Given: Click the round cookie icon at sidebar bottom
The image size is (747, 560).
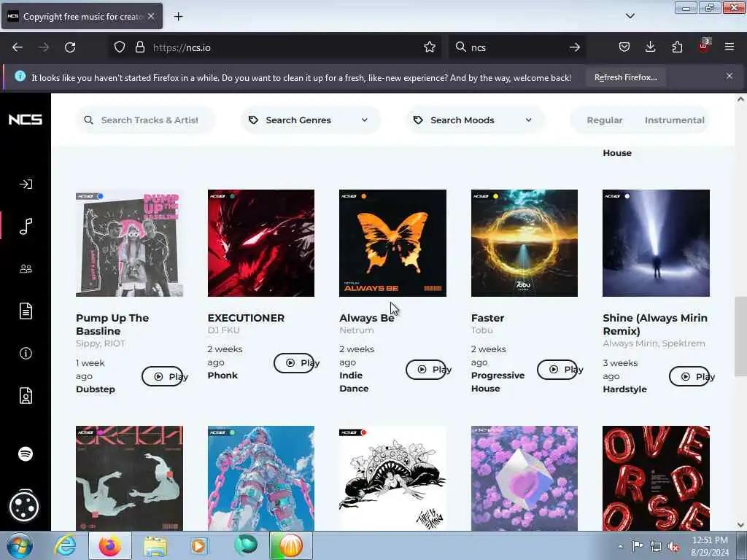Looking at the screenshot, I should [24, 506].
